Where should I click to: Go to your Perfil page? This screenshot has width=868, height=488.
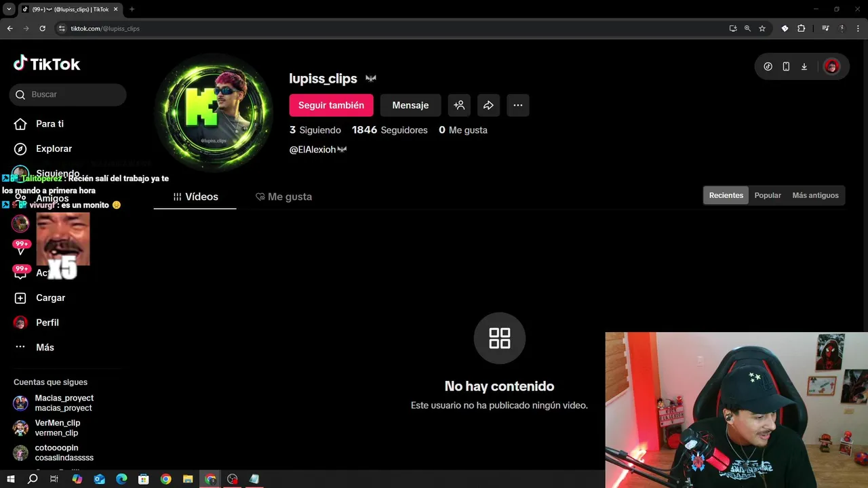(x=37, y=323)
